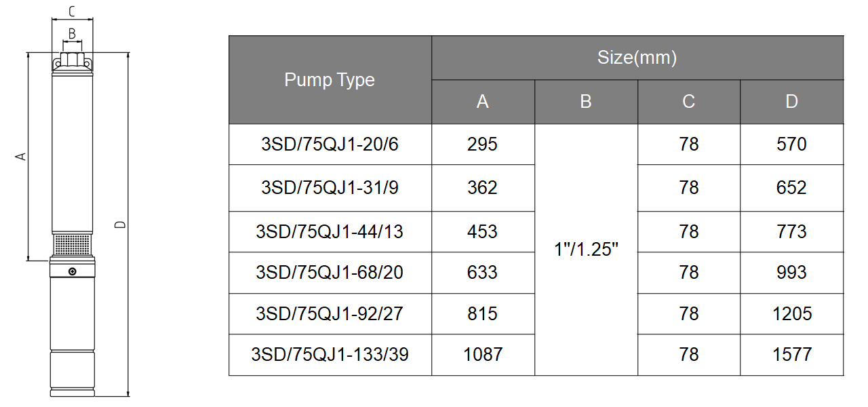The height and width of the screenshot is (407, 868).
Task: Select pump type 3SD/75QJ1-44/13
Action: 330,232
